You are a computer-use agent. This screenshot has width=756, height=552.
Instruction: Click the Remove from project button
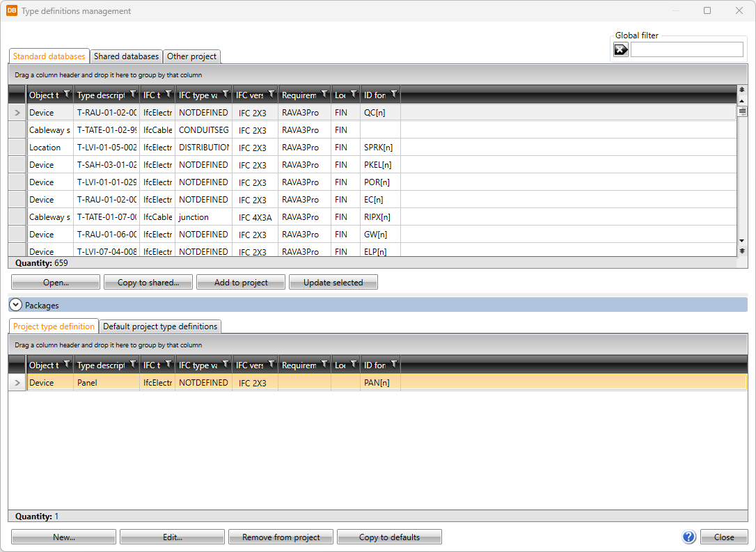click(281, 537)
